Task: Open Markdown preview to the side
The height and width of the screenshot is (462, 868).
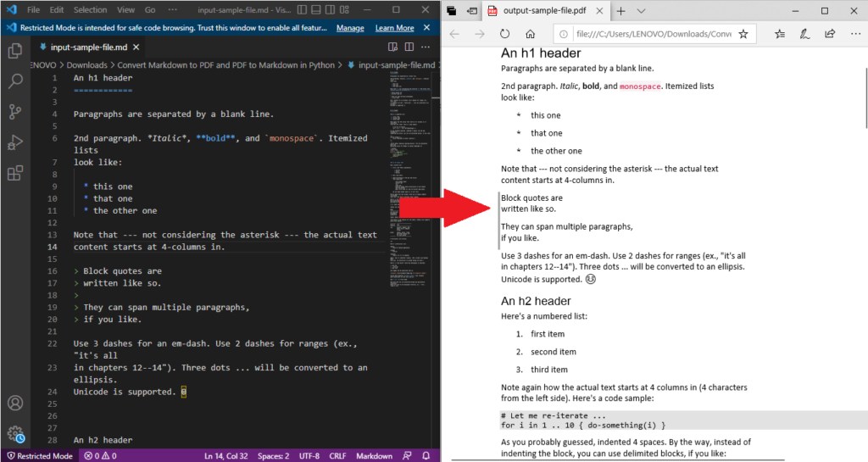Action: 393,47
